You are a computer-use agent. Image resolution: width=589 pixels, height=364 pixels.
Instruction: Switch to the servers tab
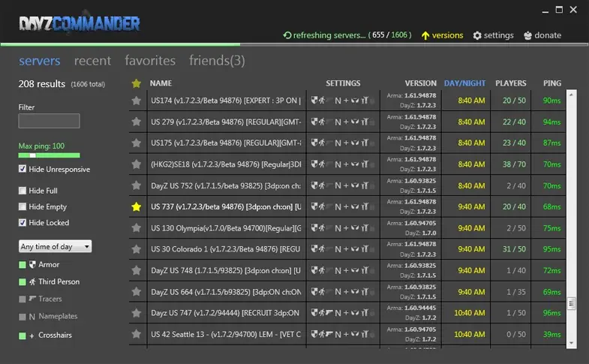40,61
